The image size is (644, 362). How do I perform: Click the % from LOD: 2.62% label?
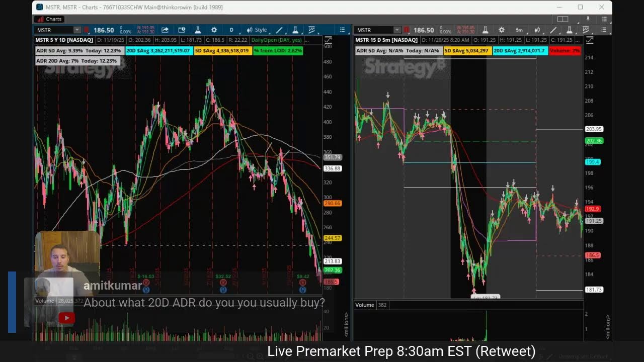tap(278, 51)
